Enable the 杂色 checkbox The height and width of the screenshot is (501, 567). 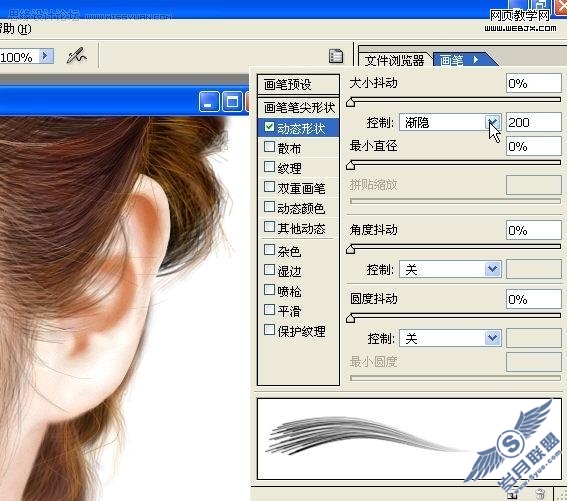pos(269,250)
